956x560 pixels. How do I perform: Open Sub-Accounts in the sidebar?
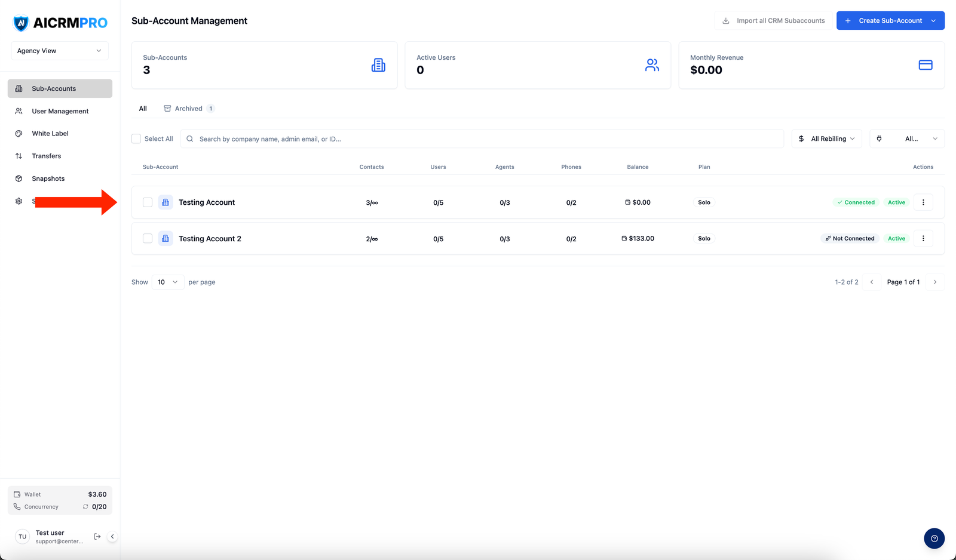(x=60, y=88)
